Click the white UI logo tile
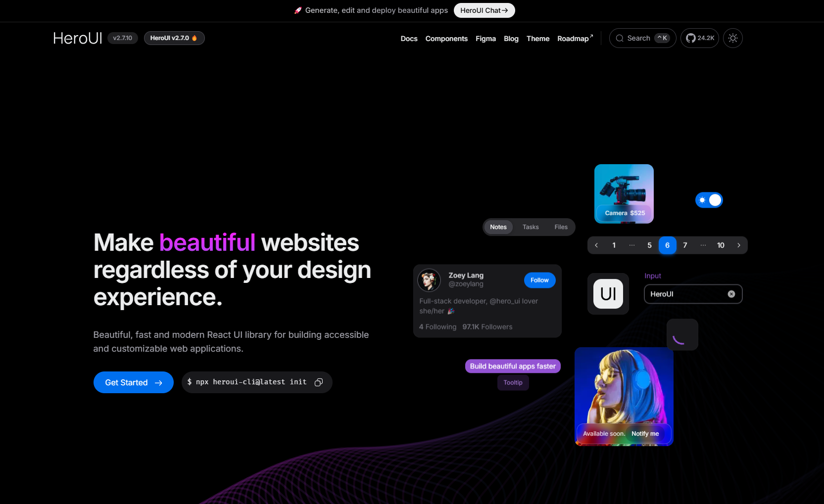This screenshot has width=824, height=504. coord(608,294)
